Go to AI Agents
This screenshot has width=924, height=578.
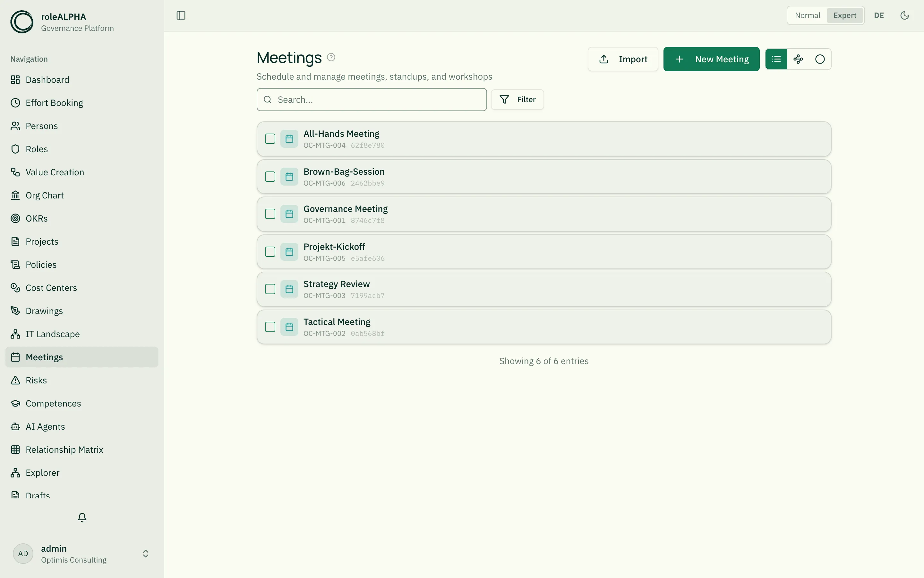pos(82,427)
